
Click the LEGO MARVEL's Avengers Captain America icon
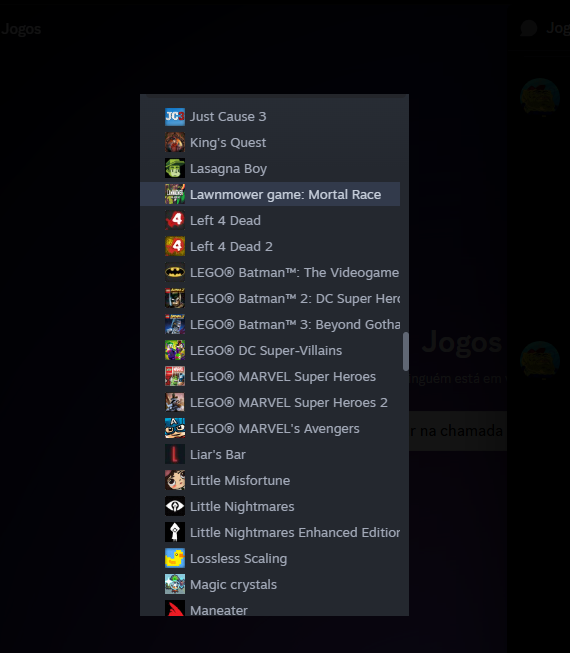point(175,429)
